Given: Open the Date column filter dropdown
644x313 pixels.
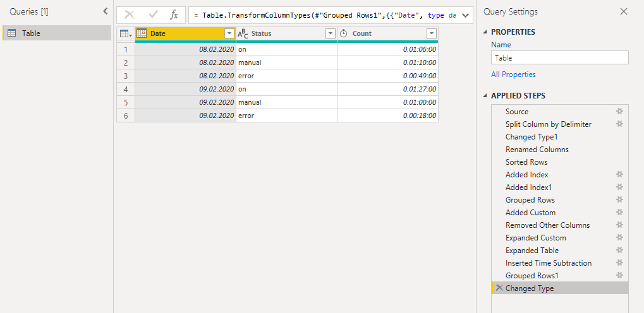Looking at the screenshot, I should point(229,33).
